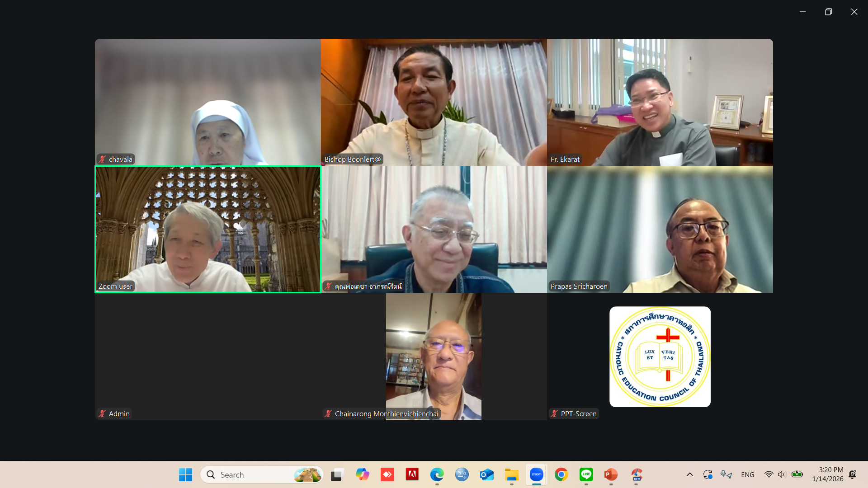Expand hidden system tray icons chevron
The height and width of the screenshot is (488, 868).
pyautogui.click(x=689, y=474)
